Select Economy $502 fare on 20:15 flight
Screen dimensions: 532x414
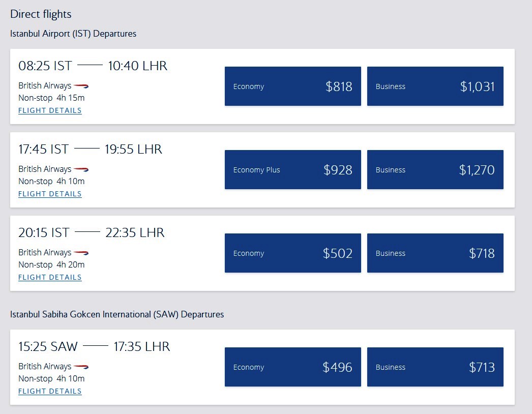(293, 253)
